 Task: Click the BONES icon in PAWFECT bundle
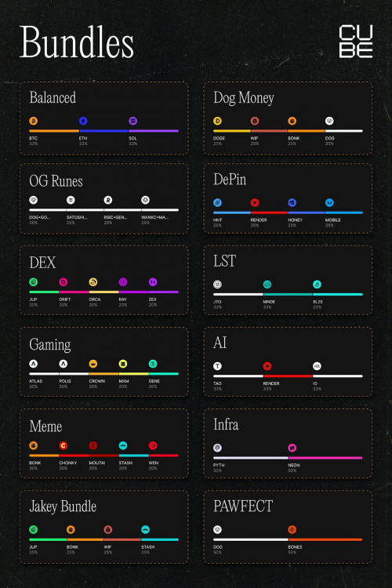[292, 529]
